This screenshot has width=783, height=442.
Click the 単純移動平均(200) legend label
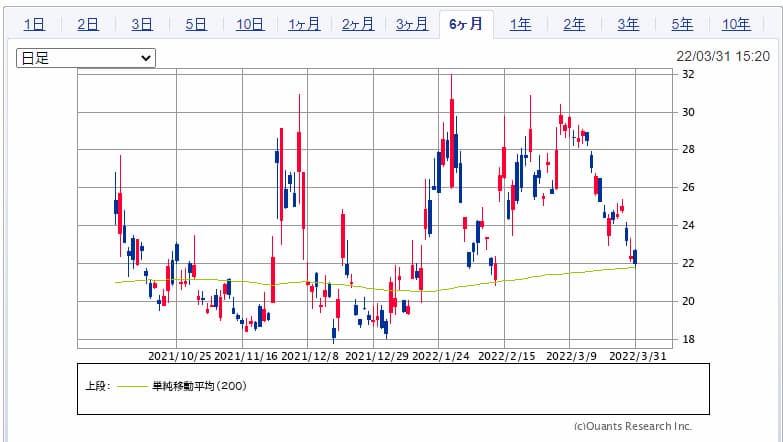199,385
